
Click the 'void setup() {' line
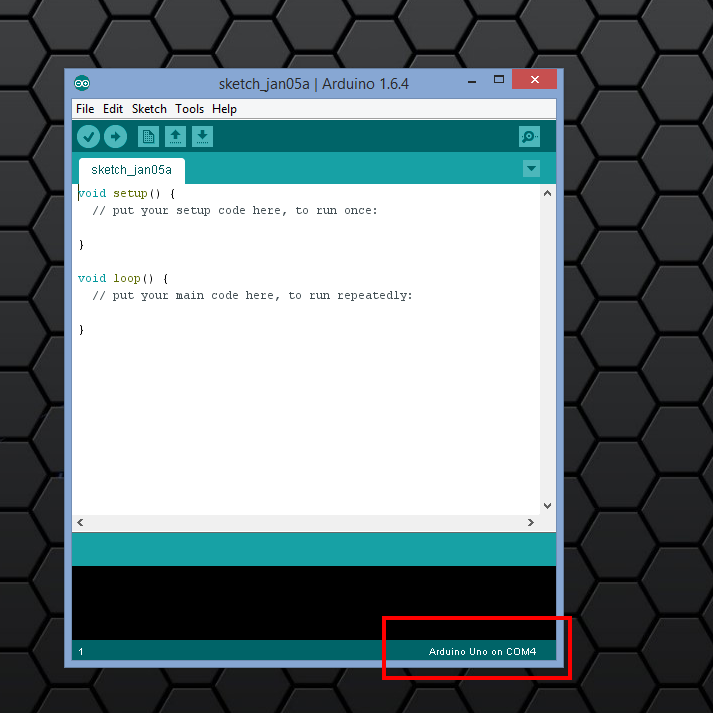(126, 193)
